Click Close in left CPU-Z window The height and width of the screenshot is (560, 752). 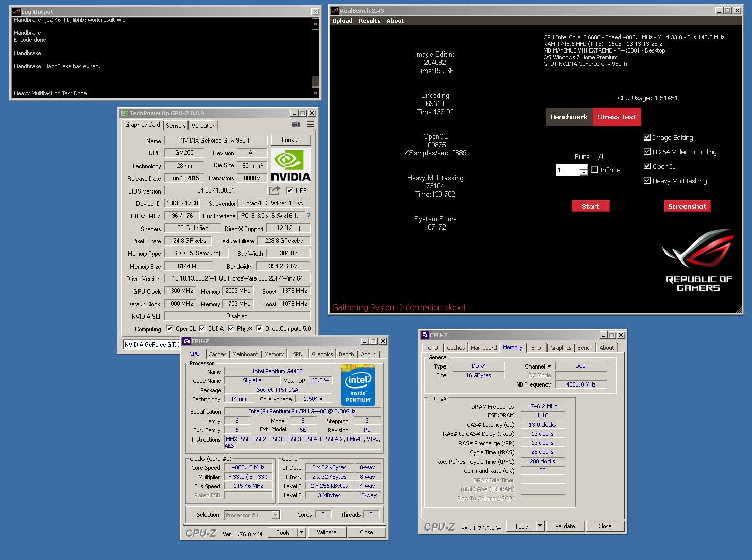(x=367, y=532)
